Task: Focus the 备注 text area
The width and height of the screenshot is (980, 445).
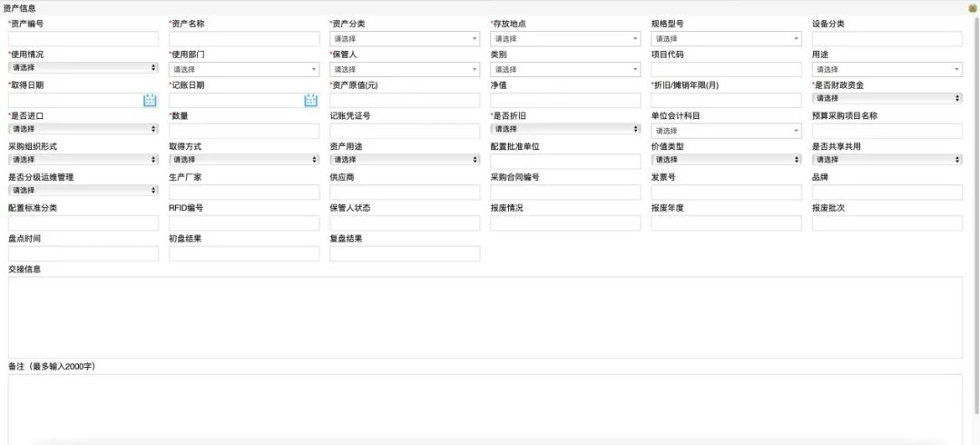Action: pos(485,409)
